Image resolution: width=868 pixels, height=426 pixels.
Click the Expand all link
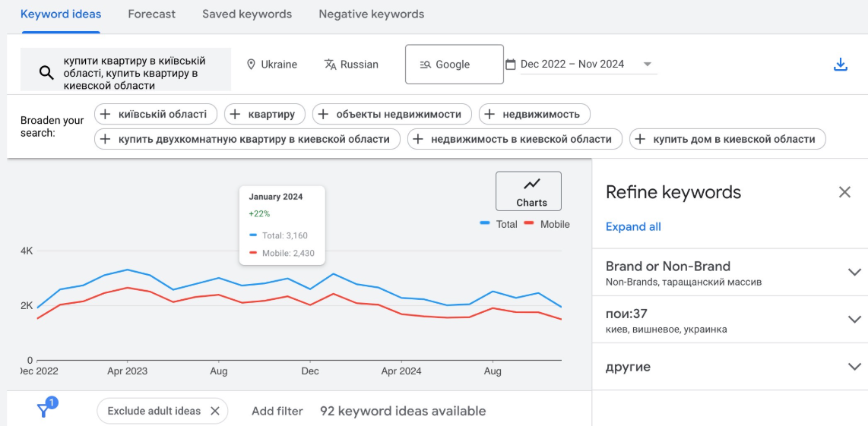point(633,226)
